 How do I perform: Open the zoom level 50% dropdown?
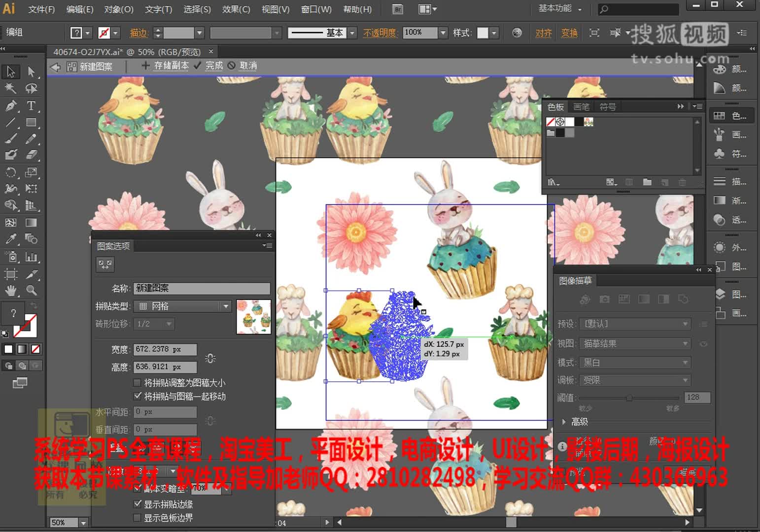tap(83, 523)
